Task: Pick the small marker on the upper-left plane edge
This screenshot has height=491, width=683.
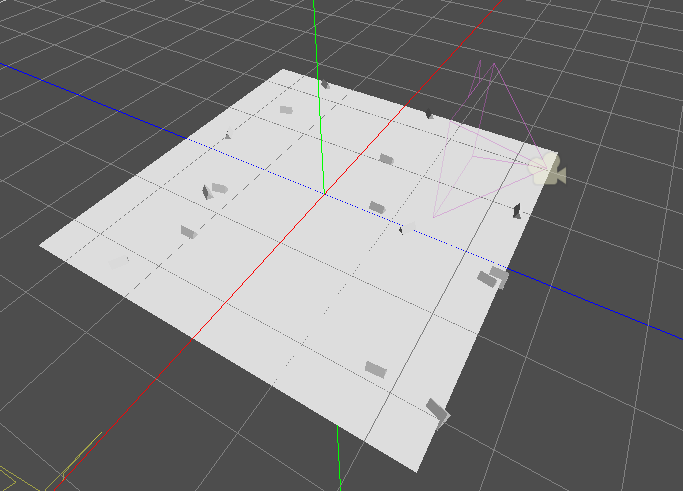Action: tap(228, 135)
